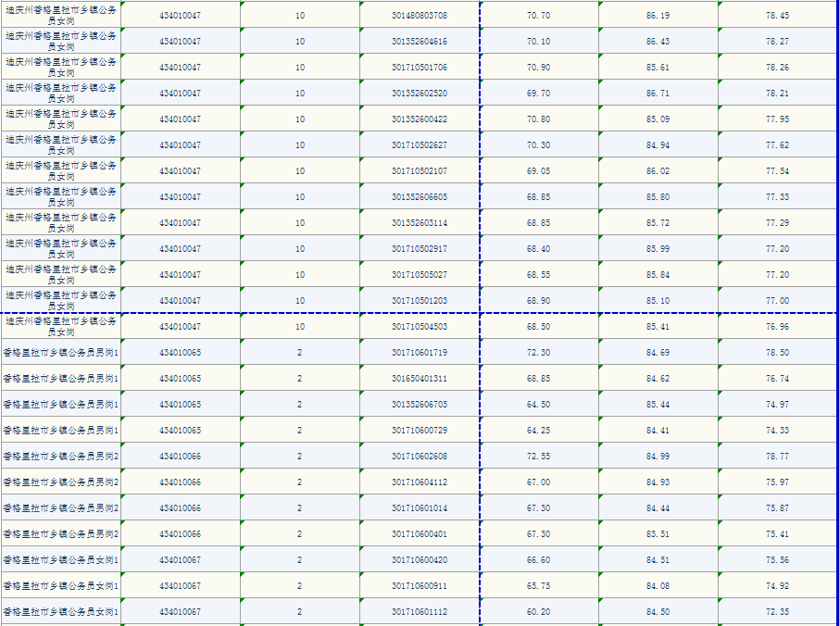This screenshot has width=840, height=626.
Task: Click the cell containing 77.00
Action: point(777,301)
